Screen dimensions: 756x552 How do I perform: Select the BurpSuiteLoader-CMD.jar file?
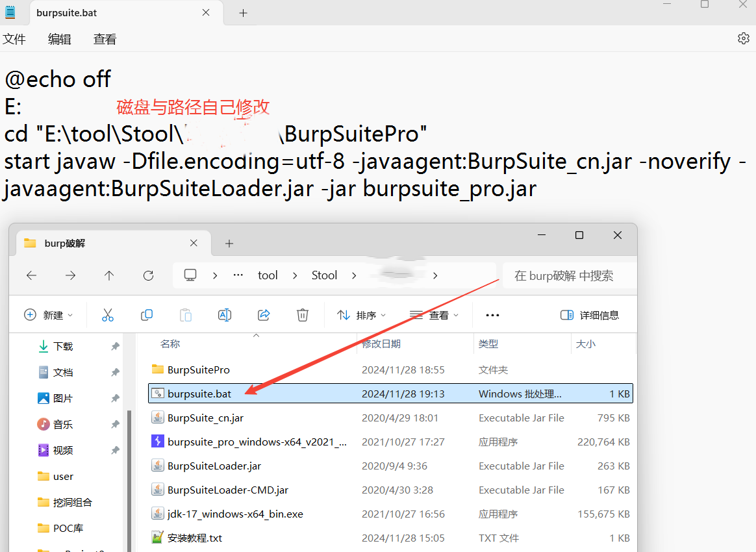coord(390,490)
